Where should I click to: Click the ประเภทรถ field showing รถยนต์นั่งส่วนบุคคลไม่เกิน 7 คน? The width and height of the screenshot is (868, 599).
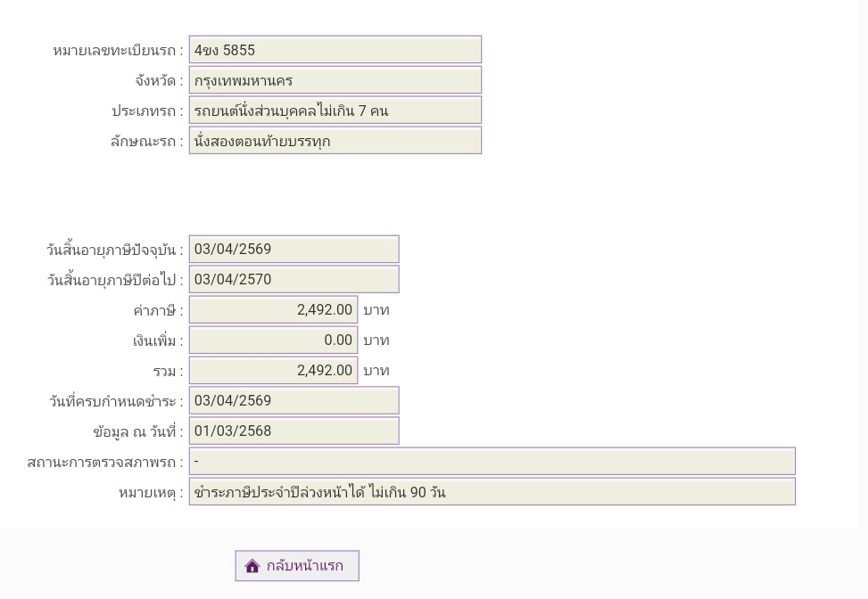click(335, 111)
